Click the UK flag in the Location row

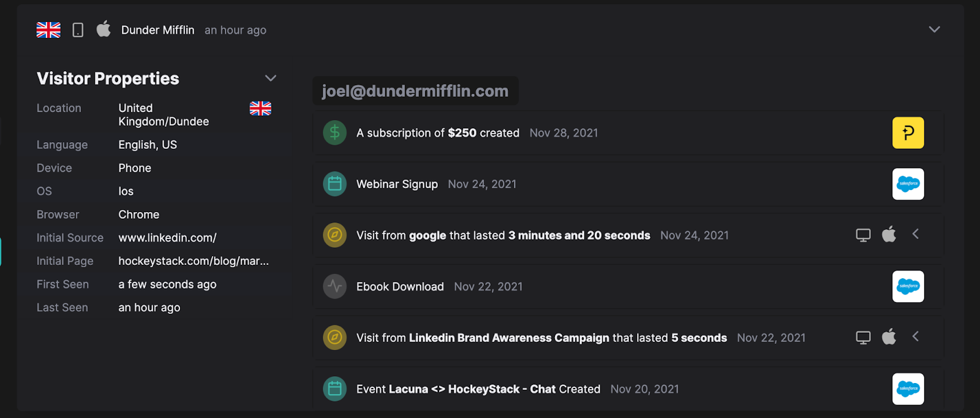pos(260,108)
